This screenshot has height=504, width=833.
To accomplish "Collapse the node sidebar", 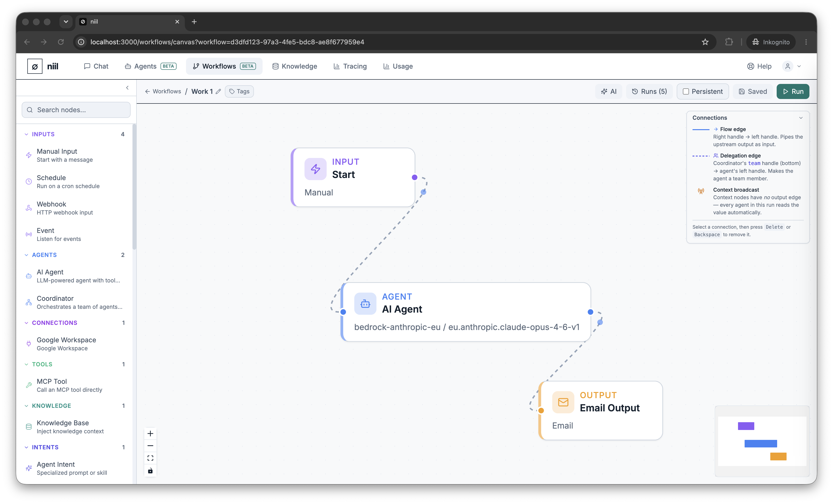I will point(128,88).
